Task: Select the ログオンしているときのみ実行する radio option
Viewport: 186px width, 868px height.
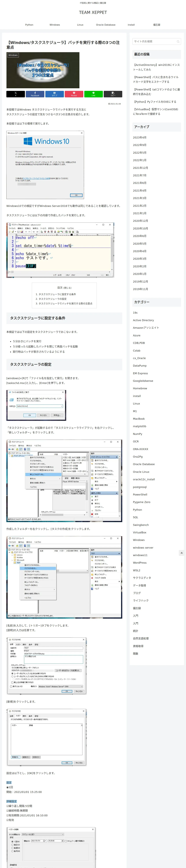Action: tap(12, 673)
